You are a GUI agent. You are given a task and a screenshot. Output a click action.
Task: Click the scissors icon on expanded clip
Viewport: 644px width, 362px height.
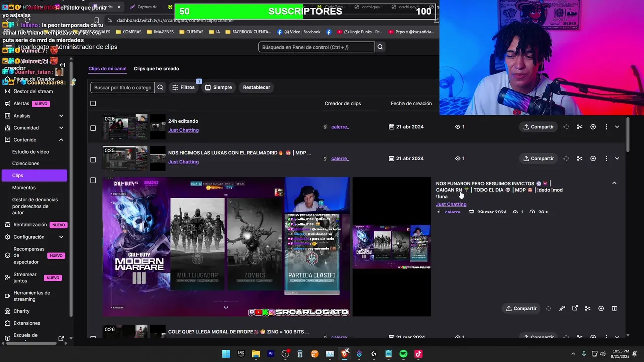[587, 308]
